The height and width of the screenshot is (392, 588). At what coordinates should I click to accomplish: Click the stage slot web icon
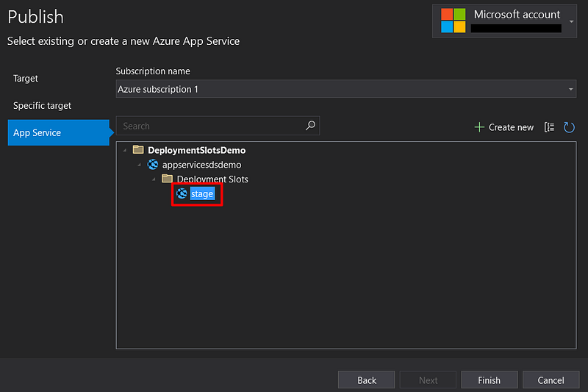182,193
